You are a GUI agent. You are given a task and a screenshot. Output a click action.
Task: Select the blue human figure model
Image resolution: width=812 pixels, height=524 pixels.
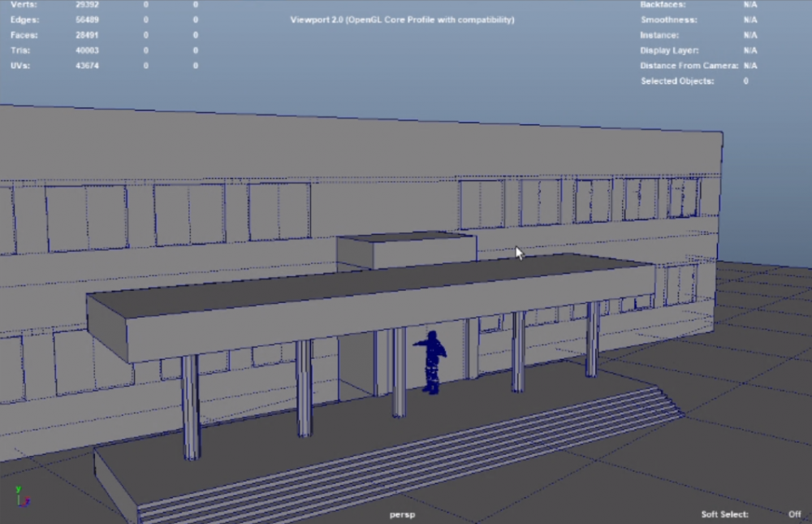(x=431, y=361)
